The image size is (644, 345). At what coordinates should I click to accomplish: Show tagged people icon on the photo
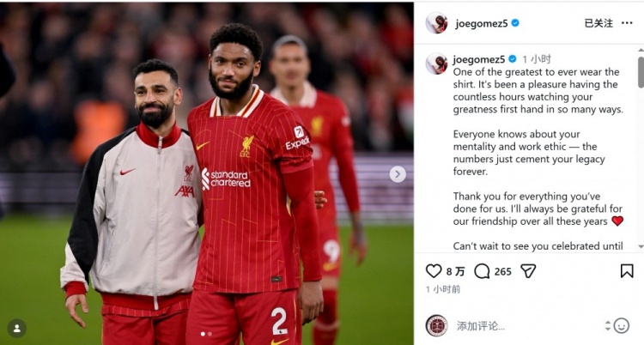point(17,329)
